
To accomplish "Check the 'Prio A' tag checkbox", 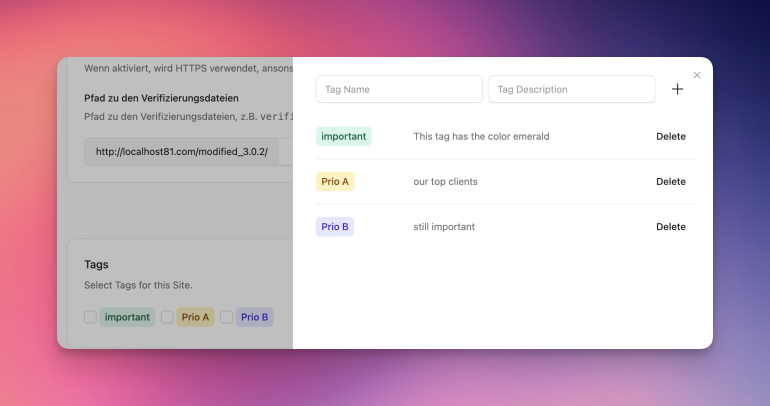I will [167, 317].
